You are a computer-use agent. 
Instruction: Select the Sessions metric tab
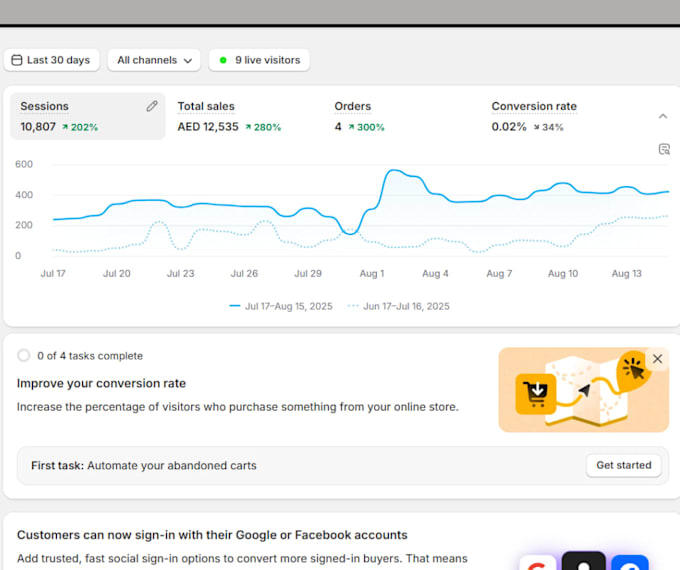coord(88,116)
